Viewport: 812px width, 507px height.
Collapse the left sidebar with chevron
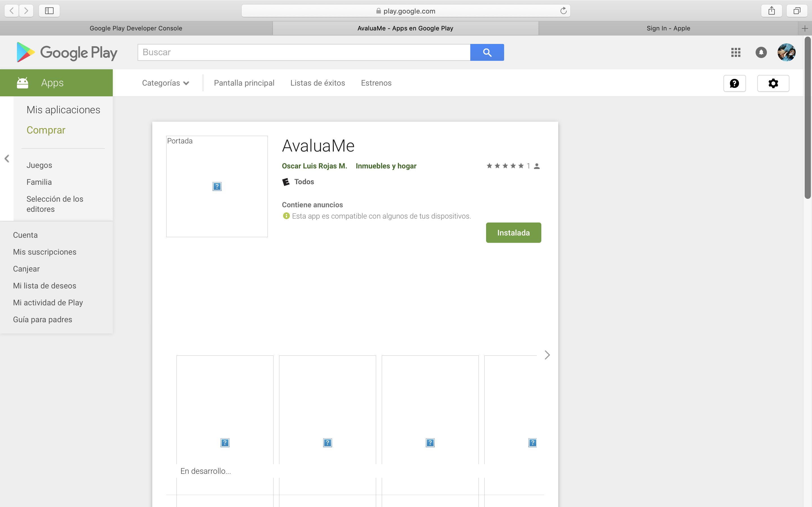pos(7,159)
